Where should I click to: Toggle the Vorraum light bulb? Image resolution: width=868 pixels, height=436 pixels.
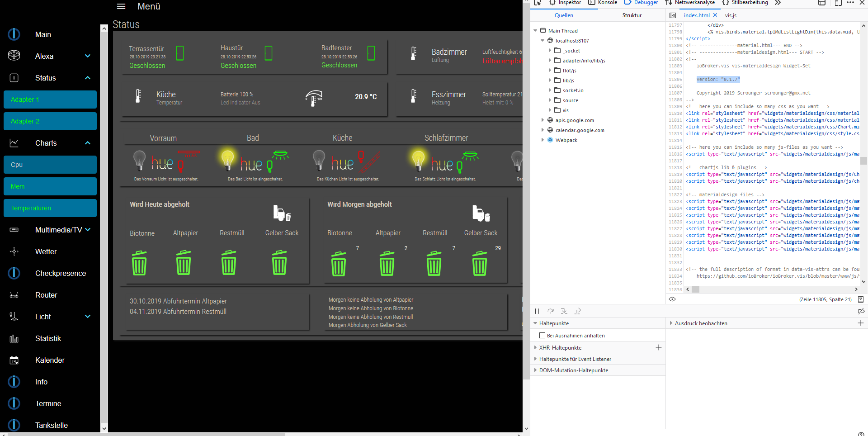[140, 161]
